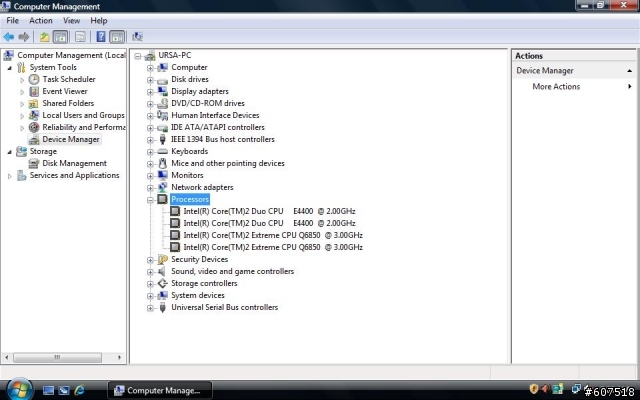This screenshot has height=400, width=640.
Task: Click the Sound, video and game controllers speaker icon
Action: pyautogui.click(x=162, y=271)
